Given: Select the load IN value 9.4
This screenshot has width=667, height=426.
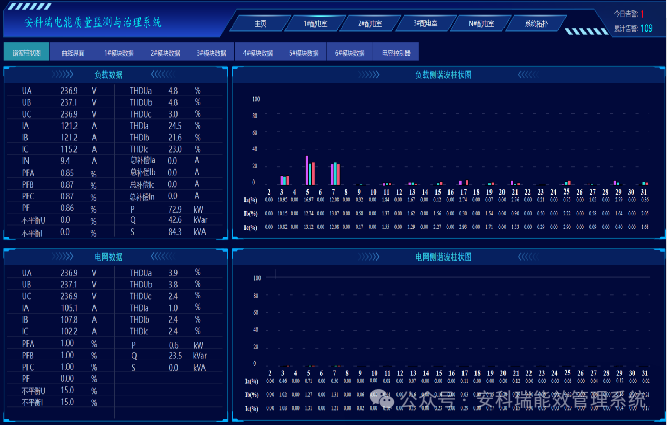Looking at the screenshot, I should pos(65,161).
